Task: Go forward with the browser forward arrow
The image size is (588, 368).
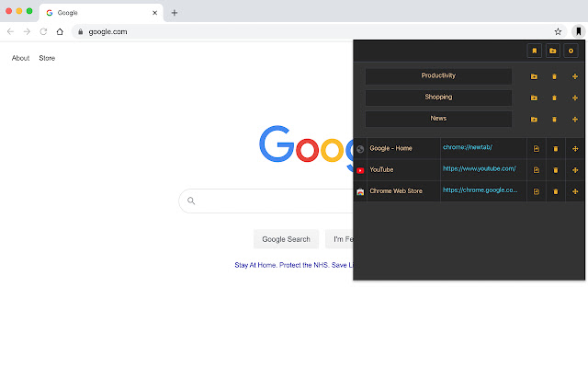Action: click(x=27, y=31)
